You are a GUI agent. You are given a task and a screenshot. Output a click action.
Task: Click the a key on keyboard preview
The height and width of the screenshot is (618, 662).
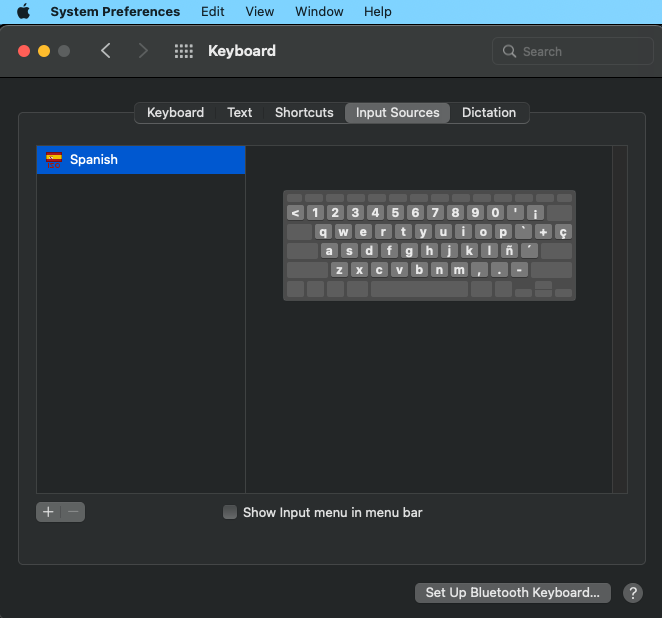tap(329, 251)
